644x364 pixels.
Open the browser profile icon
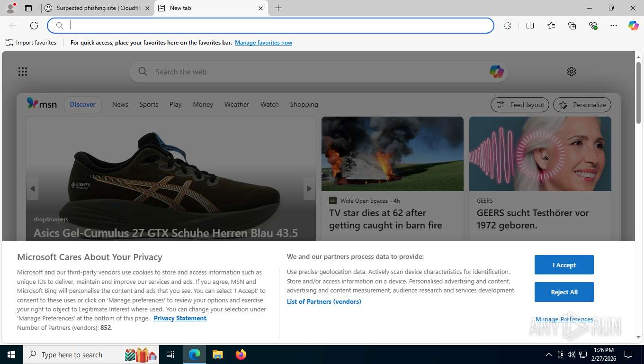coord(10,8)
